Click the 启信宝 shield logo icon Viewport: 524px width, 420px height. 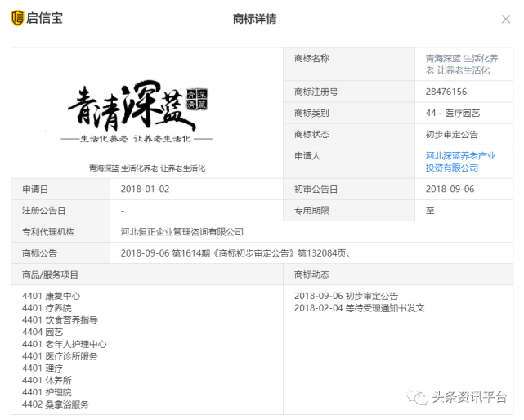tap(17, 18)
